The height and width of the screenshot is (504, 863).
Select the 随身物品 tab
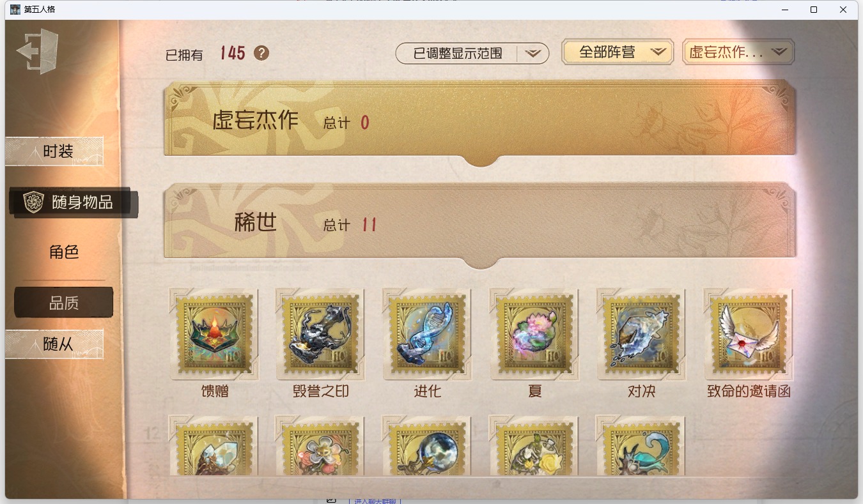(74, 202)
